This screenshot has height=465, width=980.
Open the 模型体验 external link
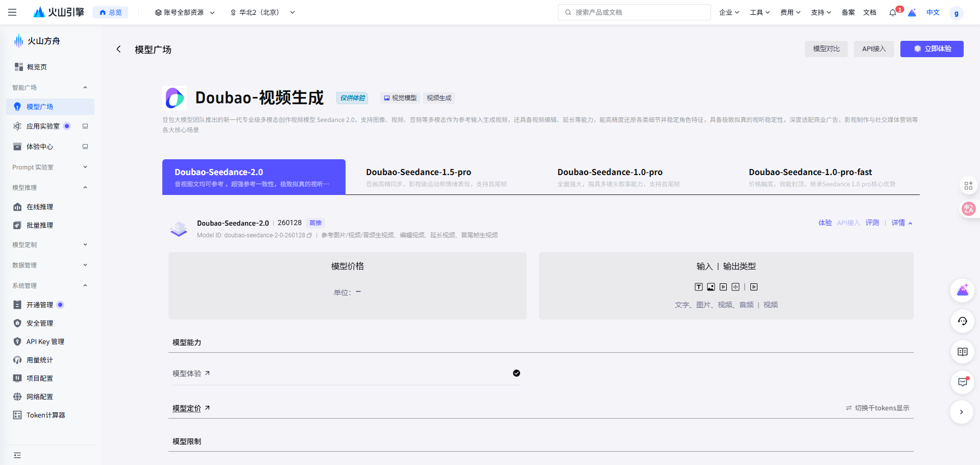(x=191, y=374)
